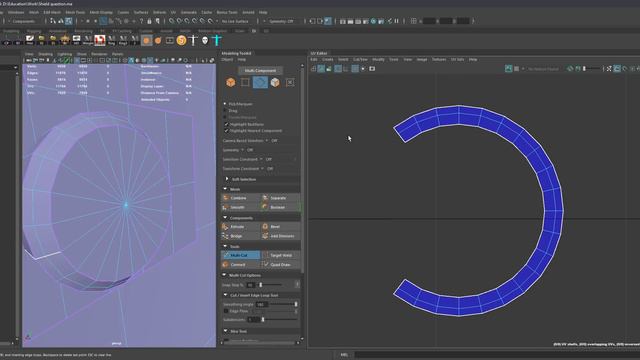The height and width of the screenshot is (360, 640).
Task: Select the Quad Draw tool
Action: (280, 264)
